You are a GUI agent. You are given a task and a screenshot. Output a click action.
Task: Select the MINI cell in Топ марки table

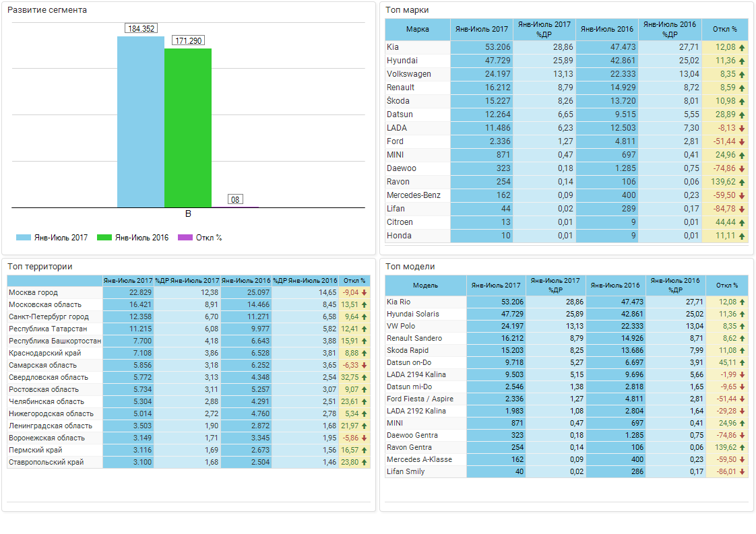point(418,155)
